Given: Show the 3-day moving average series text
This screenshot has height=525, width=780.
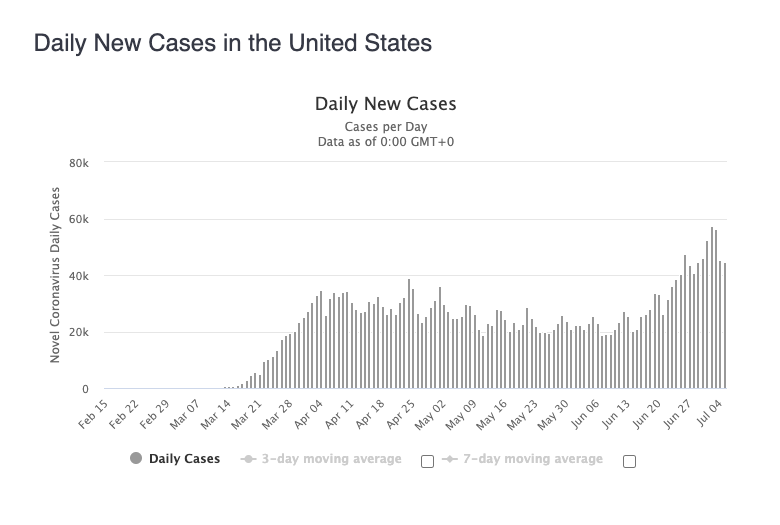Looking at the screenshot, I should (x=332, y=459).
